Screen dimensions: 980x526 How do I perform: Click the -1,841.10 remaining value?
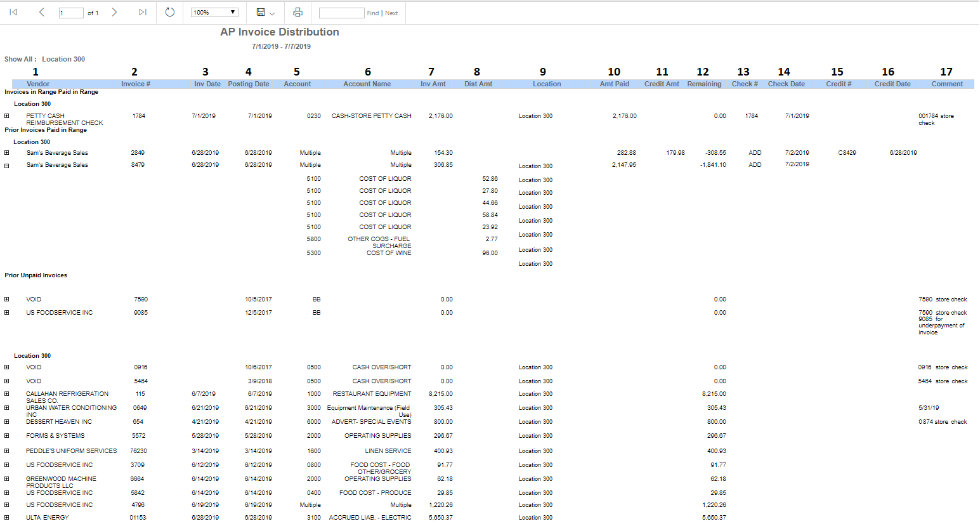(x=713, y=165)
